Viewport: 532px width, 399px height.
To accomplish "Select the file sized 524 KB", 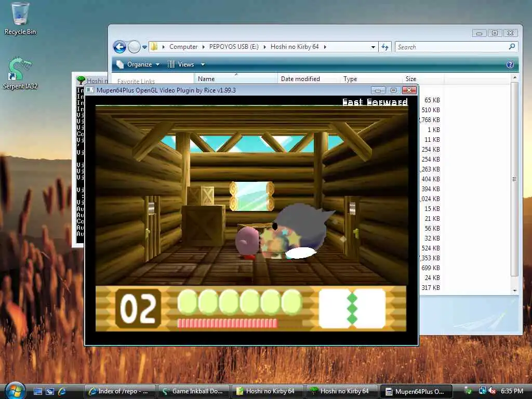I will [431, 248].
